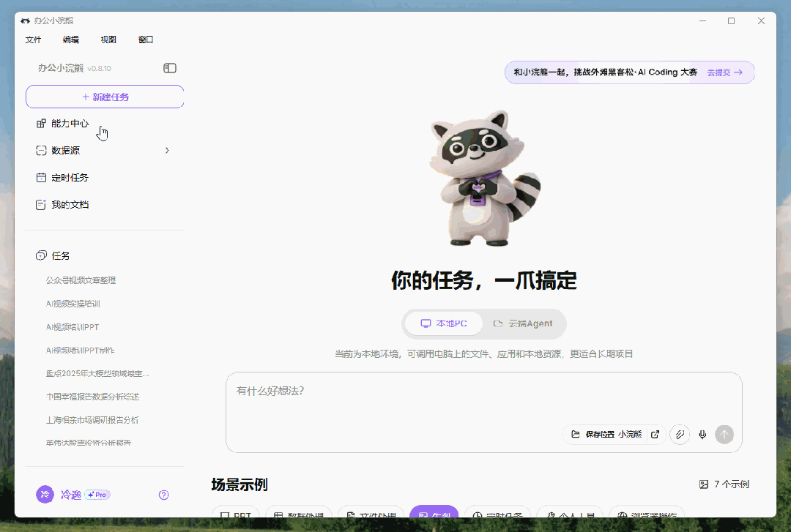Select the 本地PC mode
This screenshot has width=791, height=532.
click(x=444, y=323)
